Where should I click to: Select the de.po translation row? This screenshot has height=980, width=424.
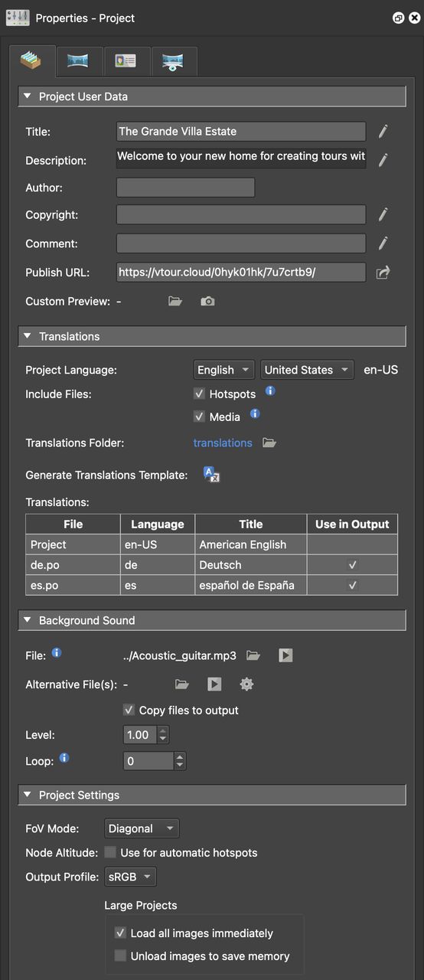click(x=212, y=565)
